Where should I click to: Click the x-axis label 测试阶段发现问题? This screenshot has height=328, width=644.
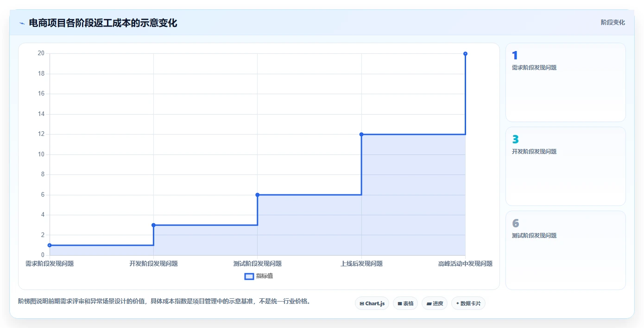(x=257, y=264)
